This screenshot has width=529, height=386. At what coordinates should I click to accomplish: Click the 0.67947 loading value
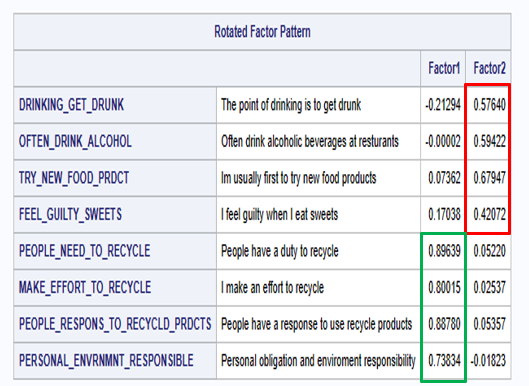489,178
